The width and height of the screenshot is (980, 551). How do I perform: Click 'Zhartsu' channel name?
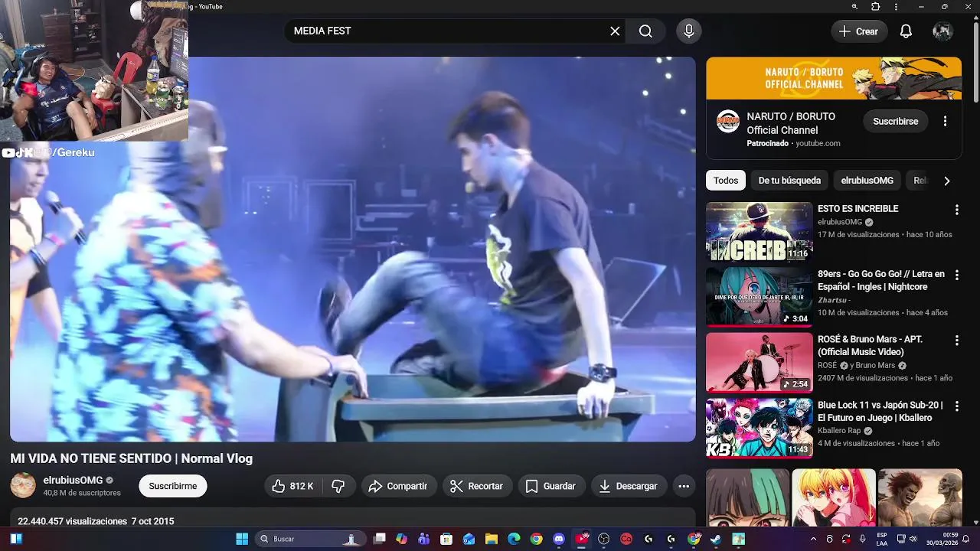831,300
